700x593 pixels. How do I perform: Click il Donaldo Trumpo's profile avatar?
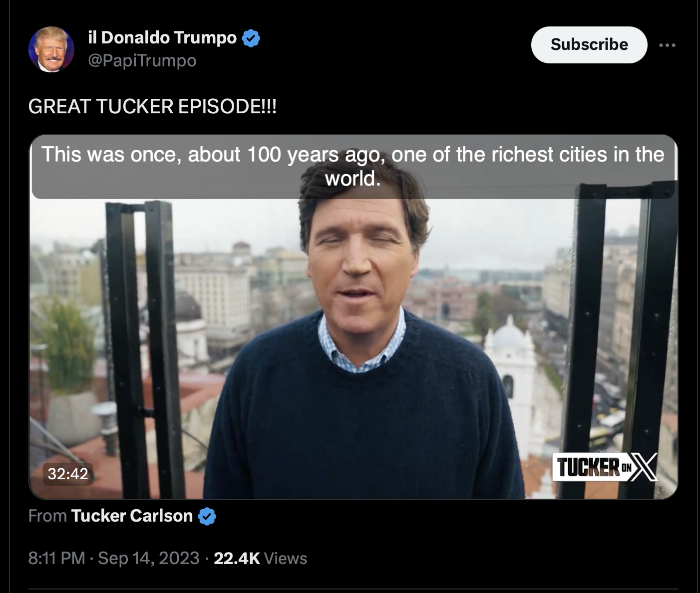pyautogui.click(x=51, y=49)
